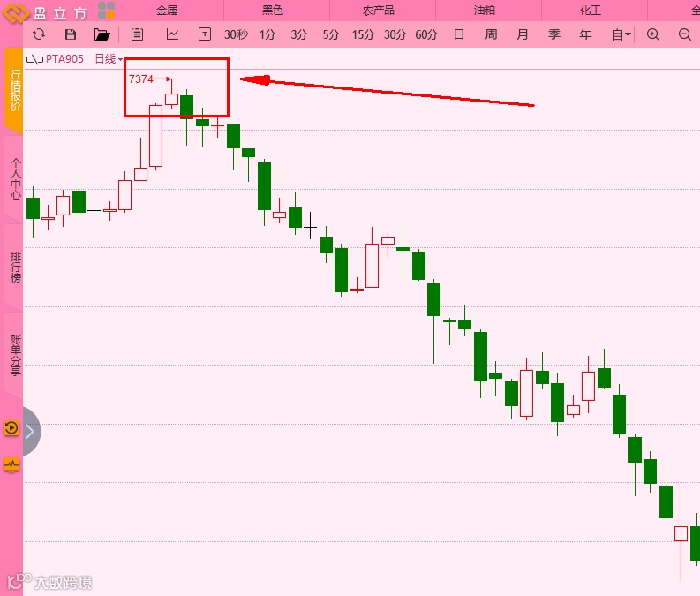Zoom out with magnifier minus icon
This screenshot has height=596, width=700.
(685, 34)
